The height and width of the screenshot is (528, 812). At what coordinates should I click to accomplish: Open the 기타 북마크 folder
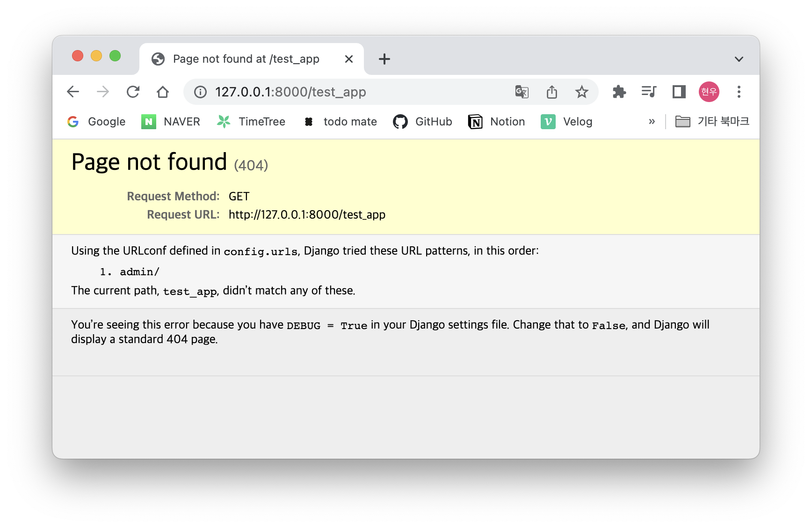click(712, 122)
